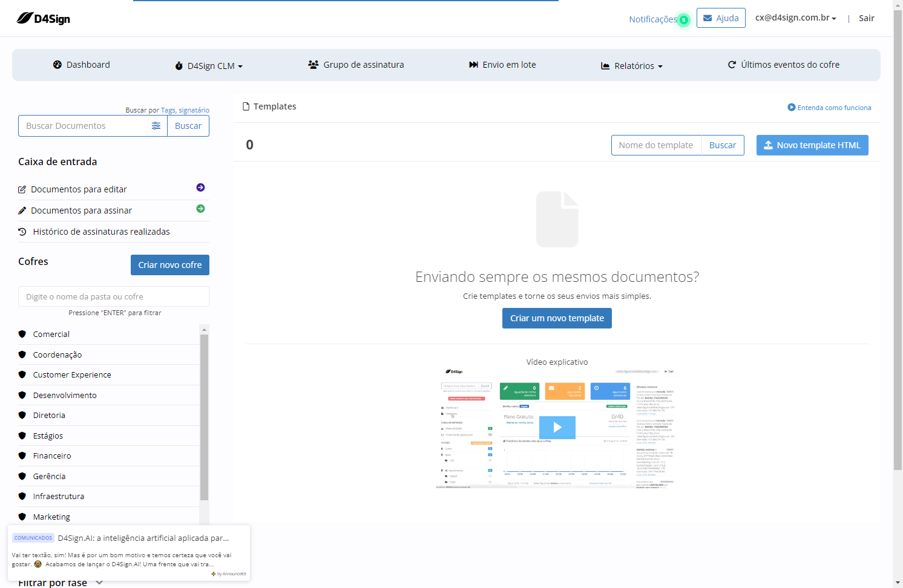
Task: Click the Financeiro shield icon
Action: click(22, 456)
